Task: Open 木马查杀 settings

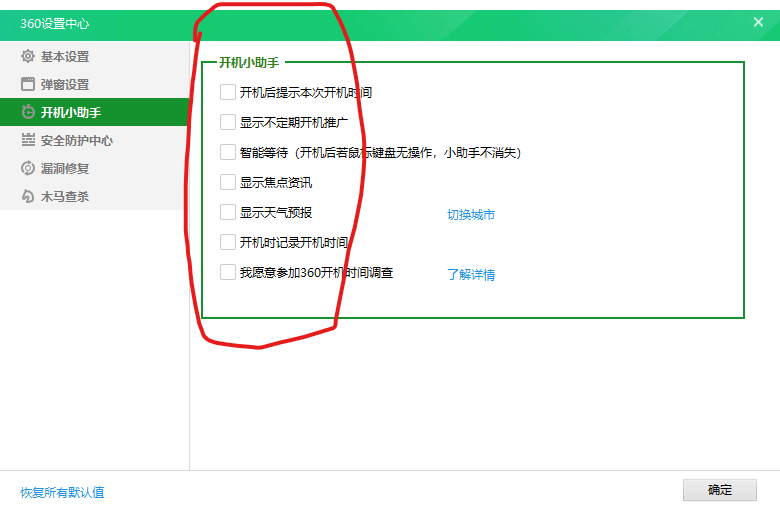Action: pos(95,196)
